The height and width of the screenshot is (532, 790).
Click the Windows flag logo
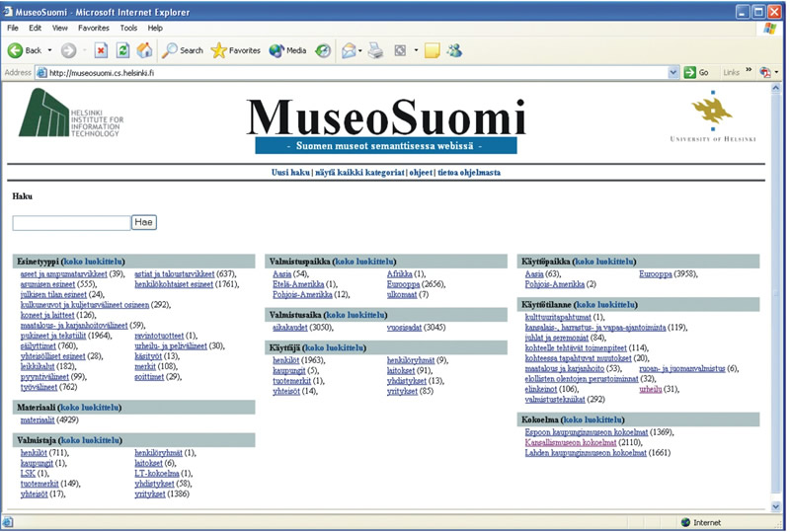click(769, 29)
